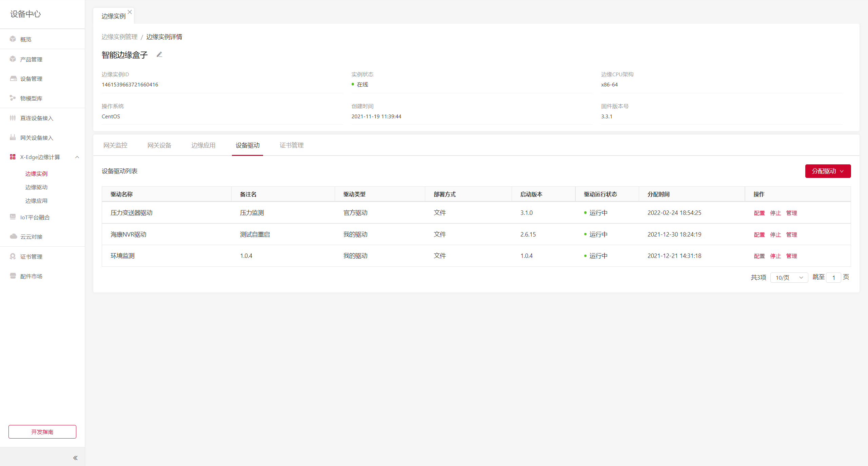Screen dimensions: 868x466
Task: Click 管理 for the 环境监测 row
Action: click(x=791, y=256)
